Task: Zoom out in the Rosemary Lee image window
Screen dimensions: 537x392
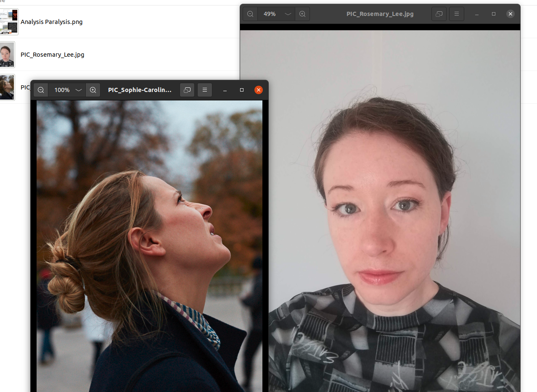Action: coord(250,14)
